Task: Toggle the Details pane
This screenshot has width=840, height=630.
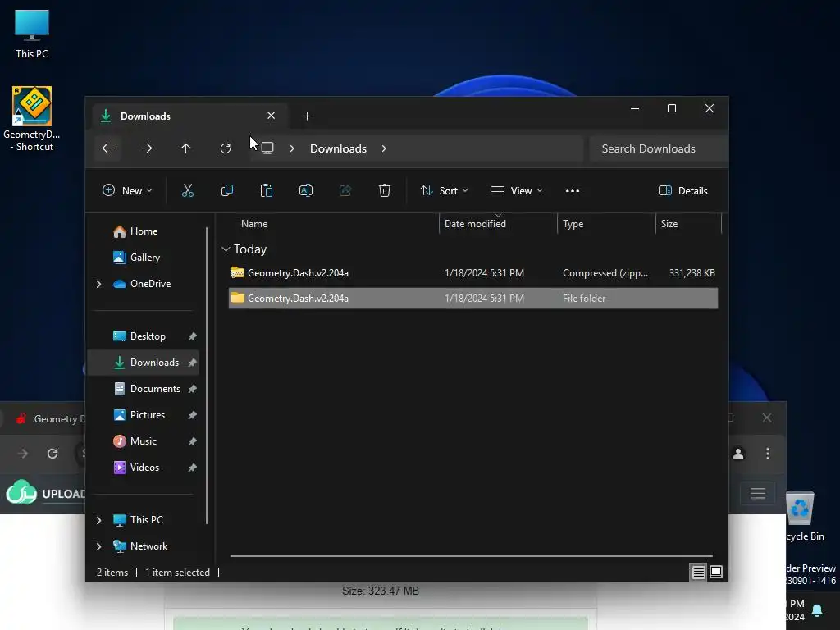Action: point(683,190)
